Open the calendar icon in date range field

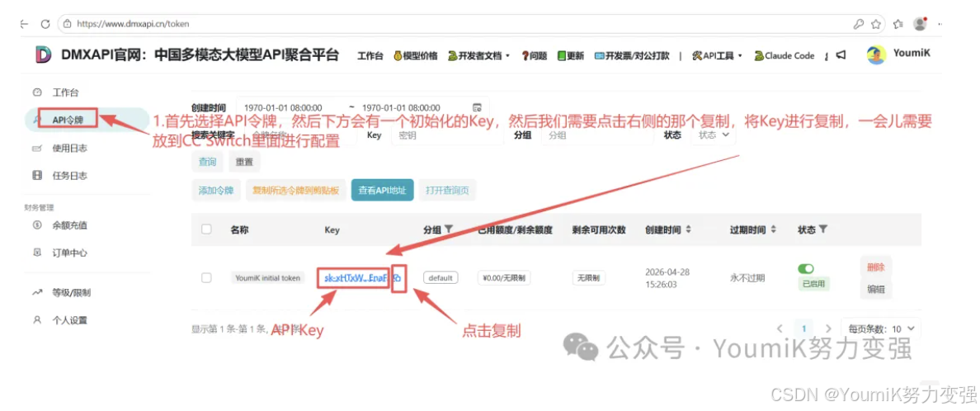click(x=478, y=107)
